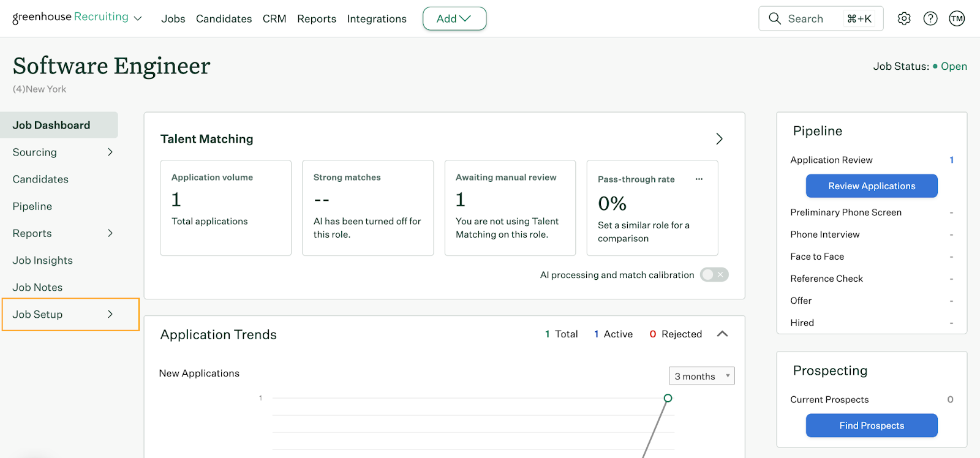Select Job Insights in the sidebar

pos(43,260)
